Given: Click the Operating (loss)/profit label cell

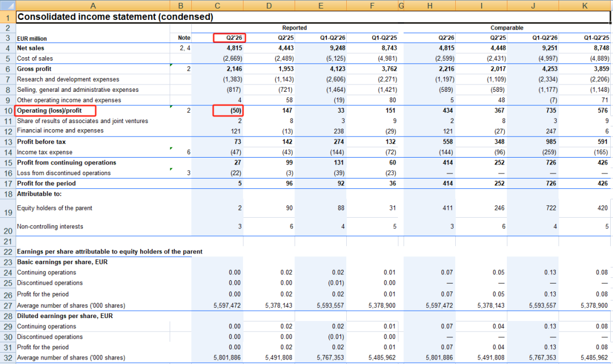Looking at the screenshot, I should [x=55, y=111].
